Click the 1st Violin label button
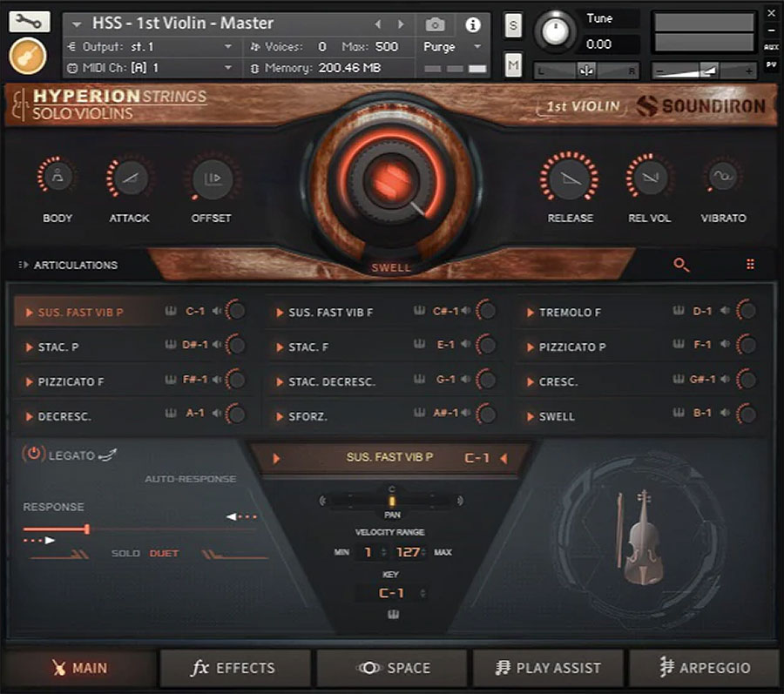This screenshot has width=784, height=694. [x=583, y=106]
